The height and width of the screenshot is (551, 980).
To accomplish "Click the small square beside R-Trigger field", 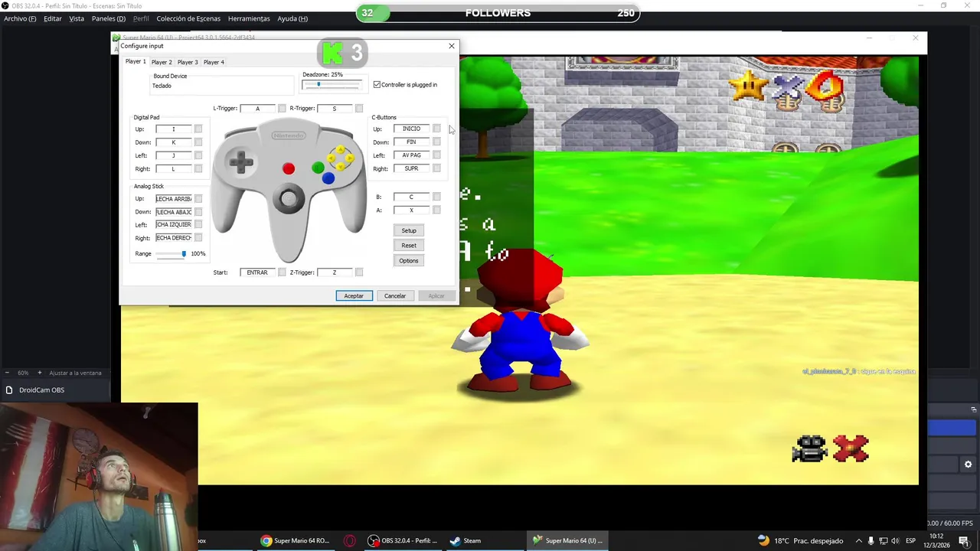I will [359, 108].
